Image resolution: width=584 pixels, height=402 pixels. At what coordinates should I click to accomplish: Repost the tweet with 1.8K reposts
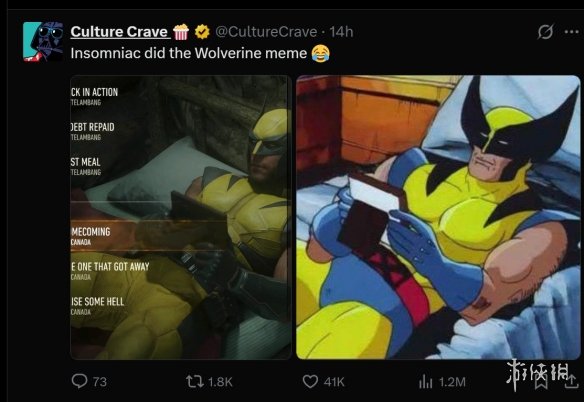point(194,382)
